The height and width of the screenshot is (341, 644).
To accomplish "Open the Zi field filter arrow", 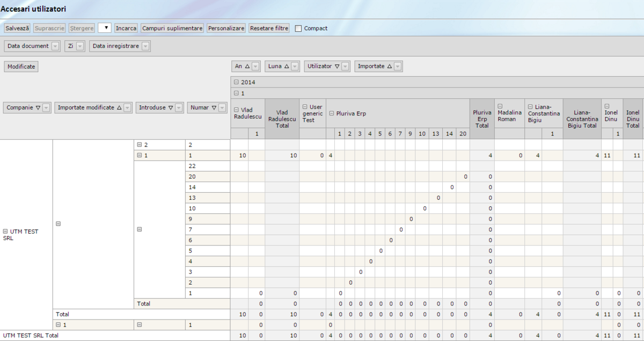I will coord(80,46).
